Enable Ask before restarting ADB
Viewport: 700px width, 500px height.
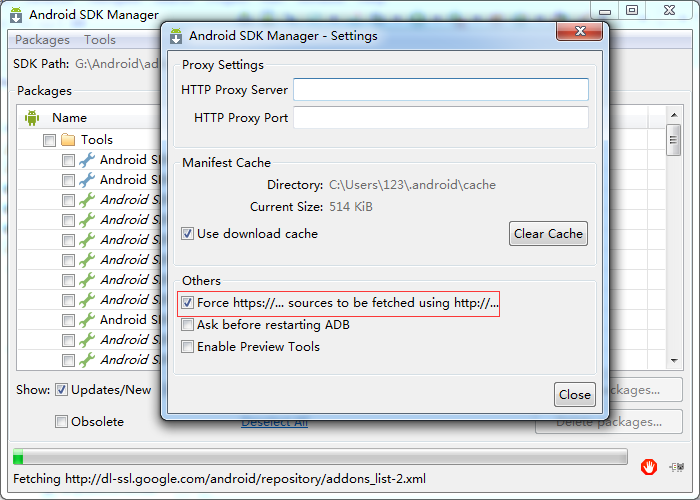(x=188, y=325)
